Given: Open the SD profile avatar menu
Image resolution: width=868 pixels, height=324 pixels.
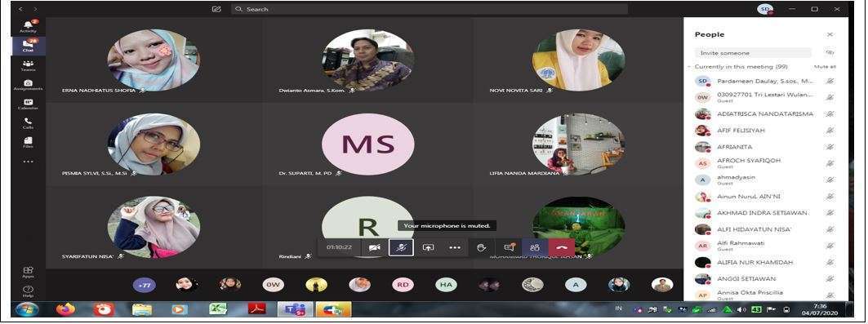Looking at the screenshot, I should click(765, 9).
